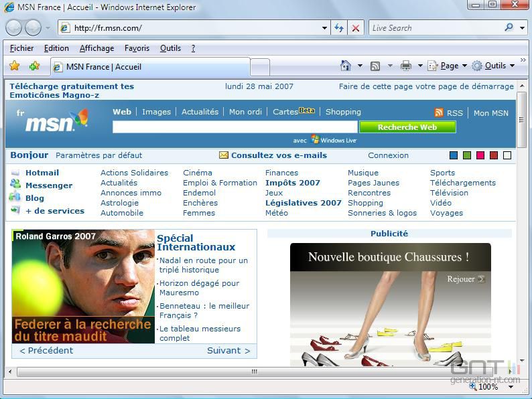This screenshot has height=399, width=532.
Task: Click the Print icon in toolbar
Action: coord(406,66)
